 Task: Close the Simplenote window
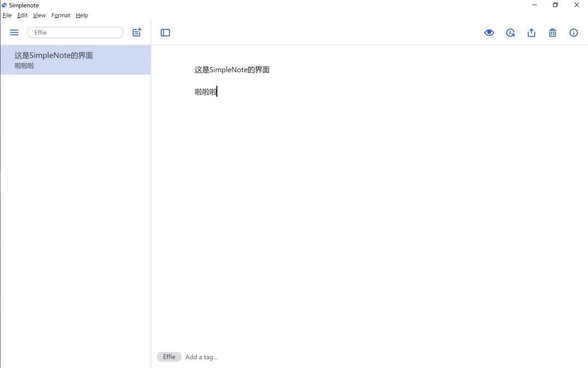[577, 5]
